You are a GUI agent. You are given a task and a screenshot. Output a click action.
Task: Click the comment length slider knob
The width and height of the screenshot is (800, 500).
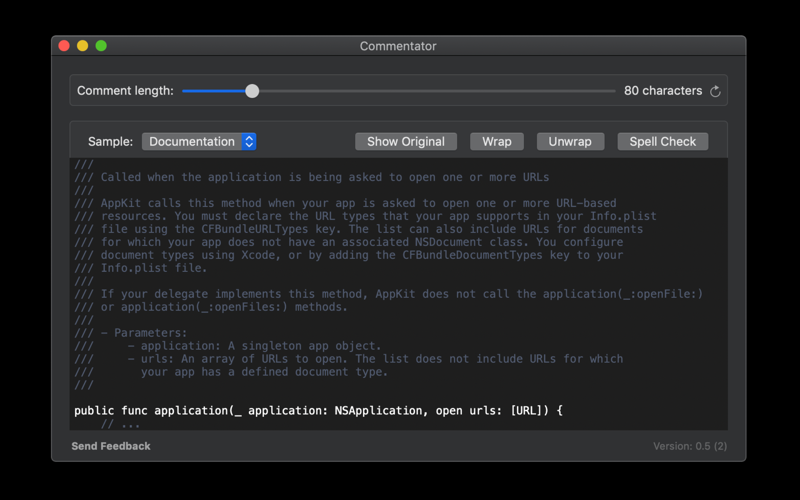tap(252, 91)
